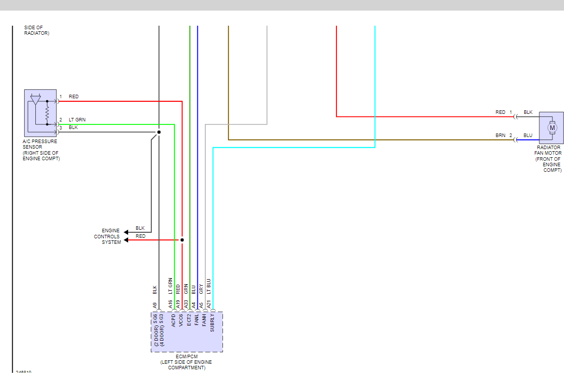
Task: Click the vertical "LT GRN" label above A16
Action: 170,286
